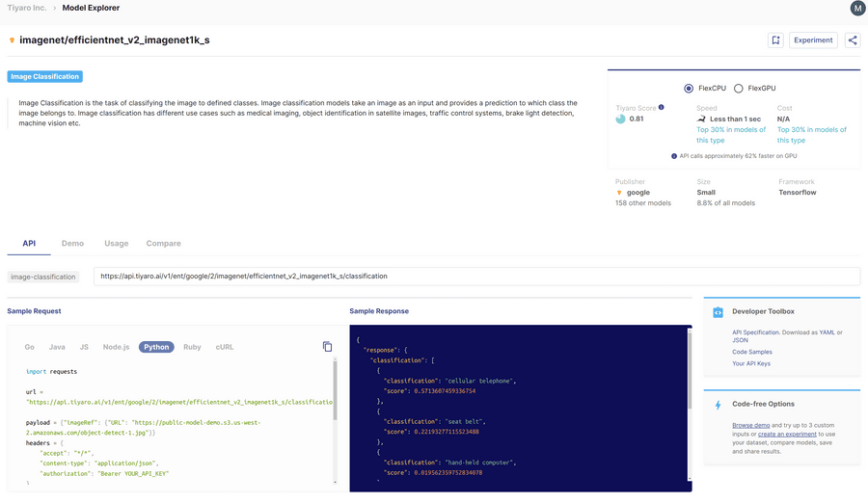Click the Tiyaro Score pie chart icon
The height and width of the screenshot is (503, 868).
(620, 119)
